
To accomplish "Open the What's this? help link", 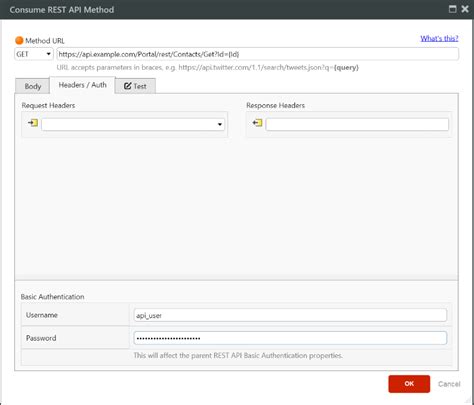I will 439,38.
